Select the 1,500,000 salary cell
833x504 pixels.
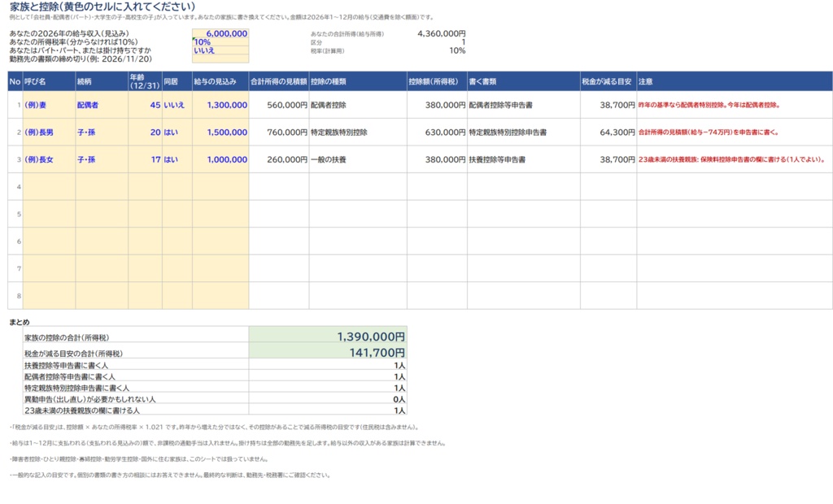coord(220,133)
